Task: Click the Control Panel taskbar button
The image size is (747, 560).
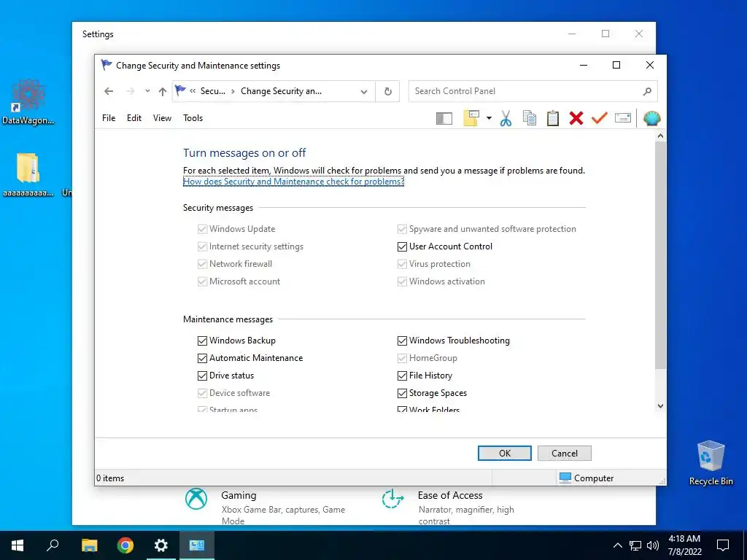Action: coord(197,545)
